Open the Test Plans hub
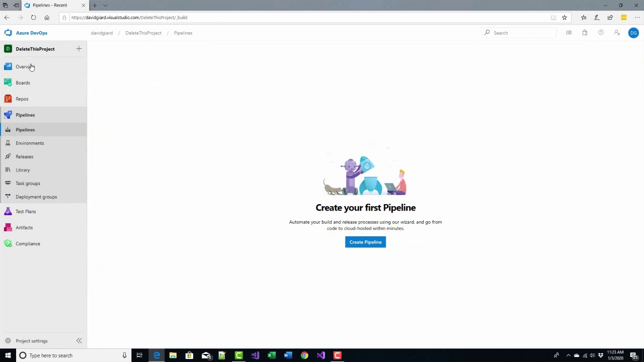Screen dimensions: 644x362 pos(43,211)
